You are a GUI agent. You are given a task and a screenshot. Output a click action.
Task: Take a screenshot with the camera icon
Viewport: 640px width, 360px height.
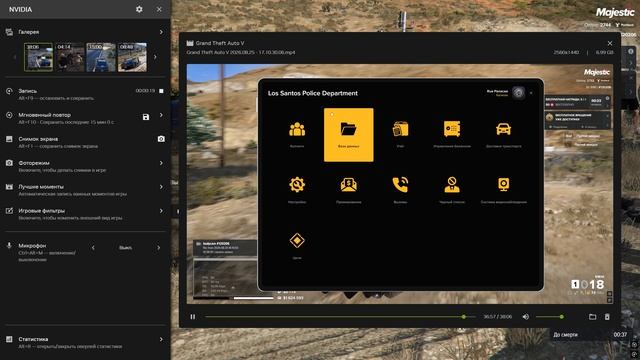point(161,139)
